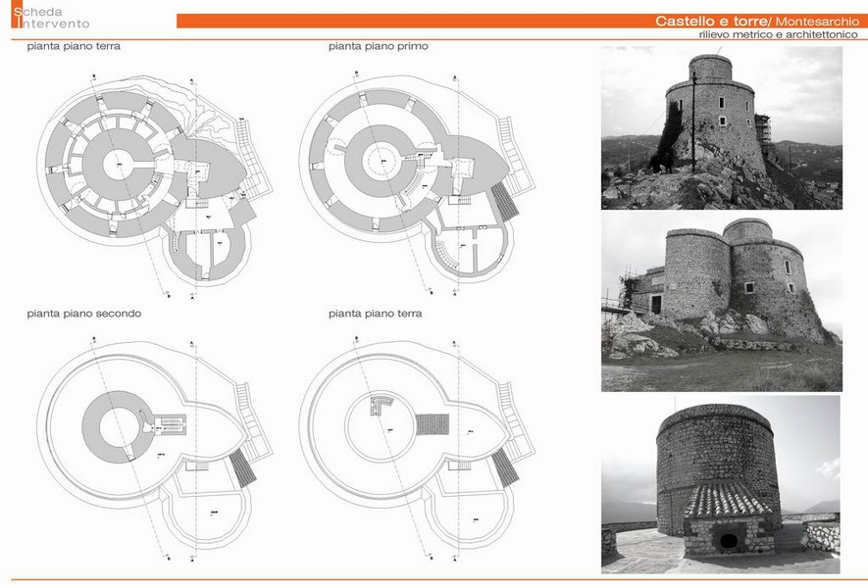Screen dimensions: 868x588
Task: Click the ground-floor plan with radial wall segments
Action: [155, 185]
